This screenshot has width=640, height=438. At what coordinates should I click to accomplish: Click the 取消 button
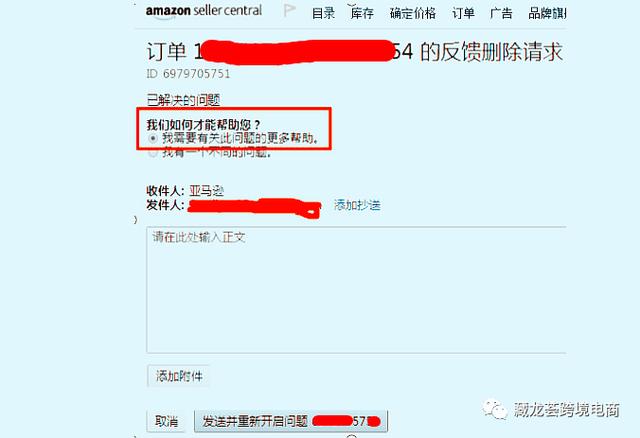point(167,421)
